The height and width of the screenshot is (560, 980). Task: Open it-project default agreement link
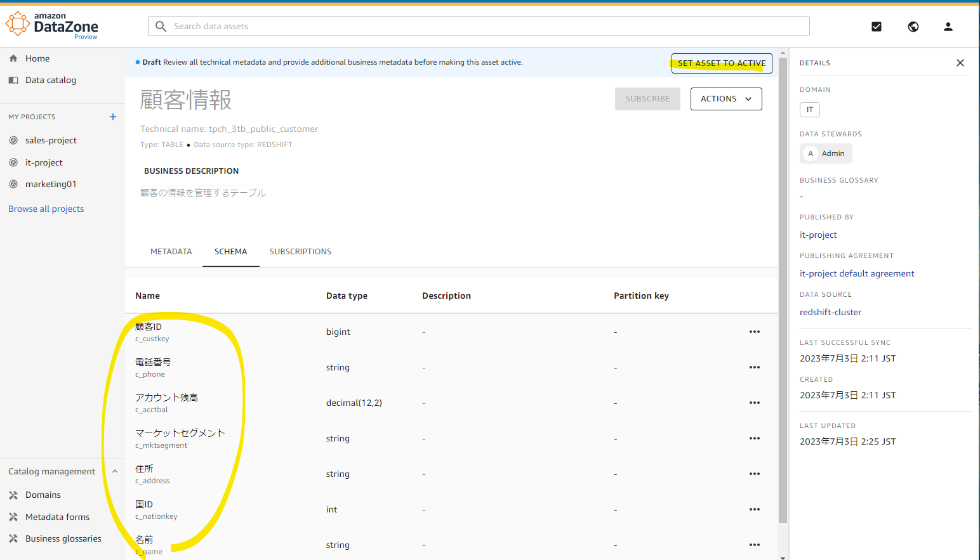pyautogui.click(x=857, y=273)
